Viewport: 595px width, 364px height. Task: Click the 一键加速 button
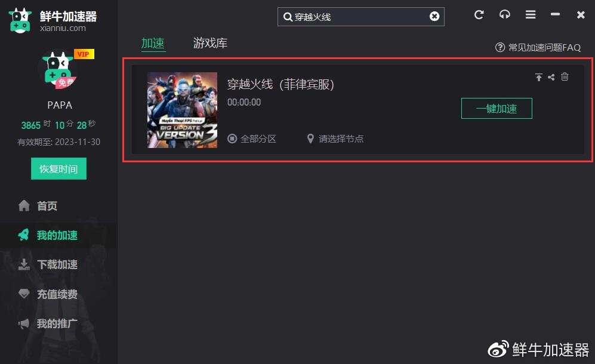497,109
